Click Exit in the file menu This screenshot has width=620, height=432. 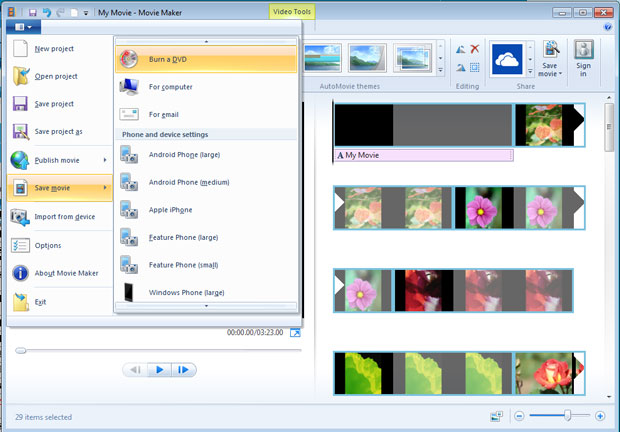(x=59, y=302)
